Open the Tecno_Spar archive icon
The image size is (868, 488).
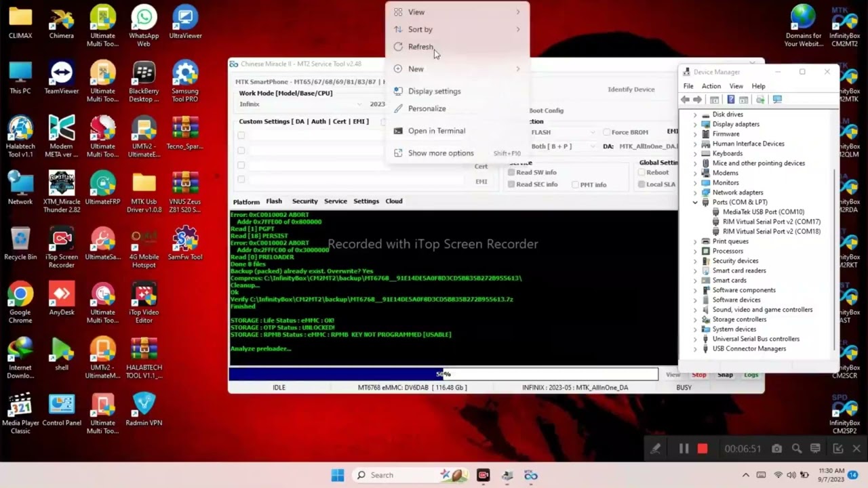point(185,133)
